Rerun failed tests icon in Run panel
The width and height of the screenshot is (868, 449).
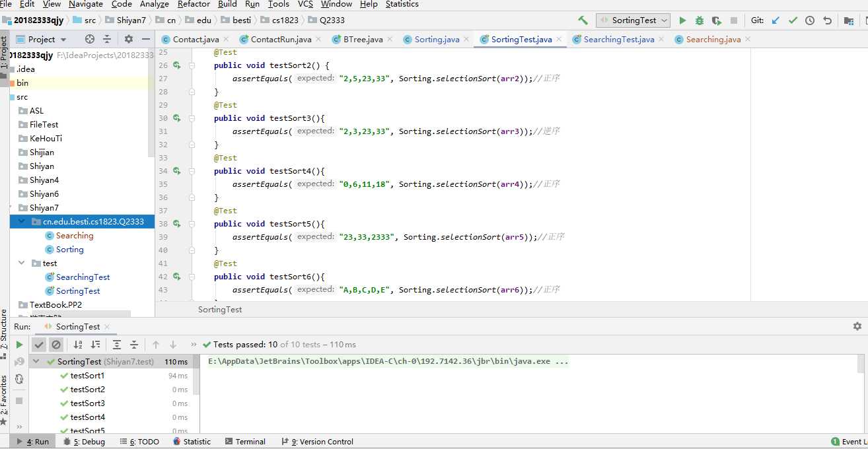(19, 362)
